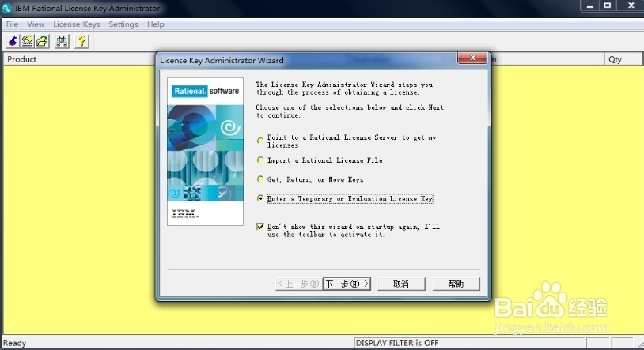Click the Qty column header
644x350 pixels.
click(622, 59)
